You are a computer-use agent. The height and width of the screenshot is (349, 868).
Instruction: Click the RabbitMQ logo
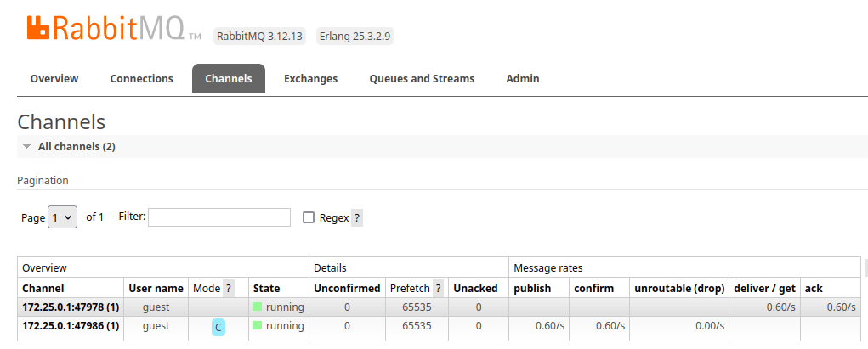tap(114, 28)
